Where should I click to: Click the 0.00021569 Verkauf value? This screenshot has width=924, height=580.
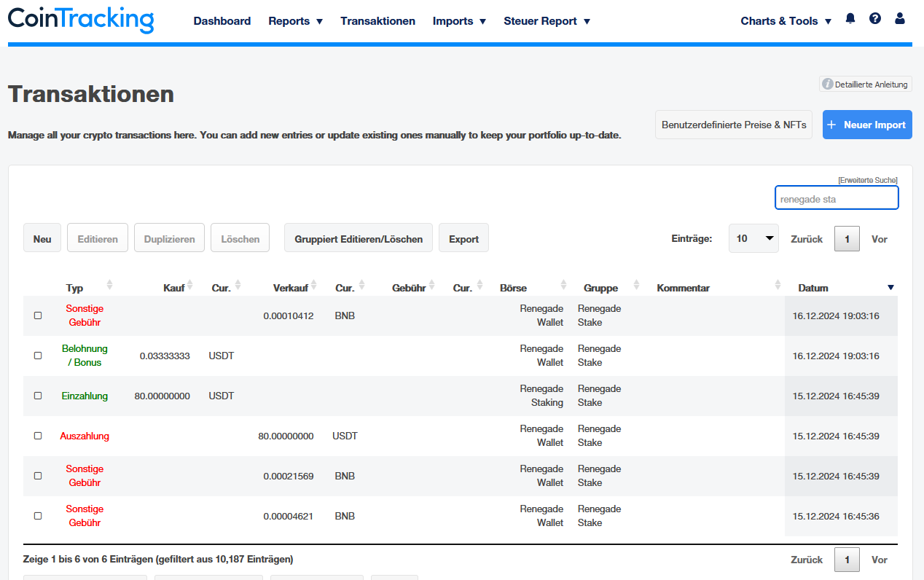coord(289,476)
